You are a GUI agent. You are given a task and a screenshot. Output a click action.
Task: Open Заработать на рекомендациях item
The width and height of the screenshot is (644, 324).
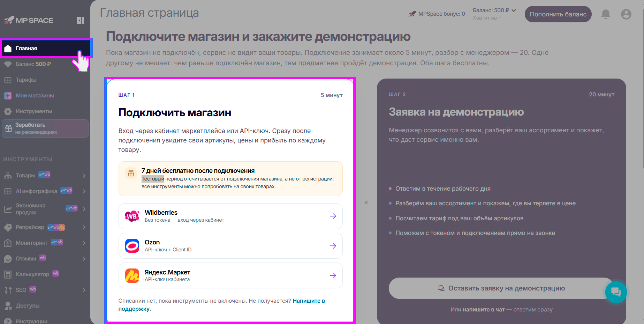coord(45,128)
